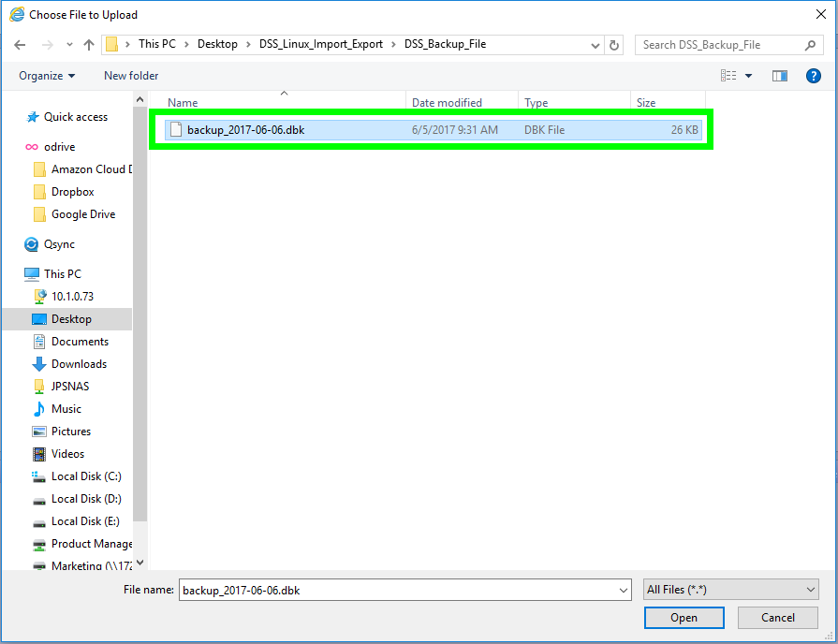Expand the File name dropdown arrow

[624, 590]
